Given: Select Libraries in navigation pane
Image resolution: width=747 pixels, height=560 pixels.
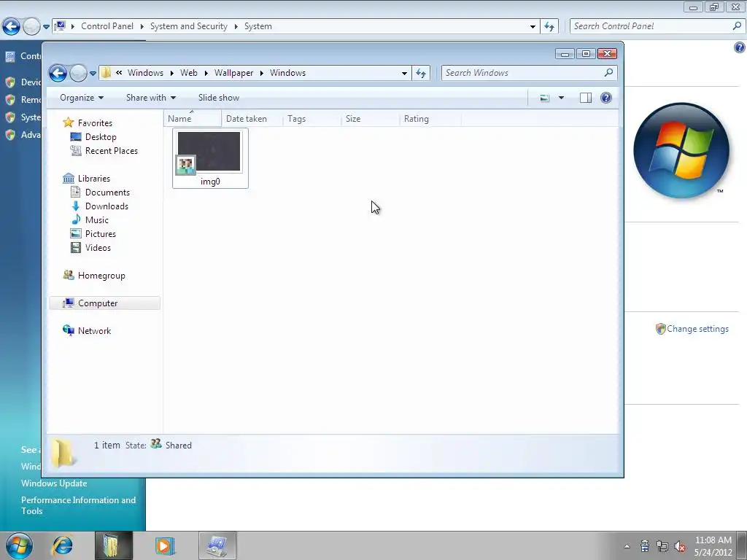Looking at the screenshot, I should (x=94, y=178).
